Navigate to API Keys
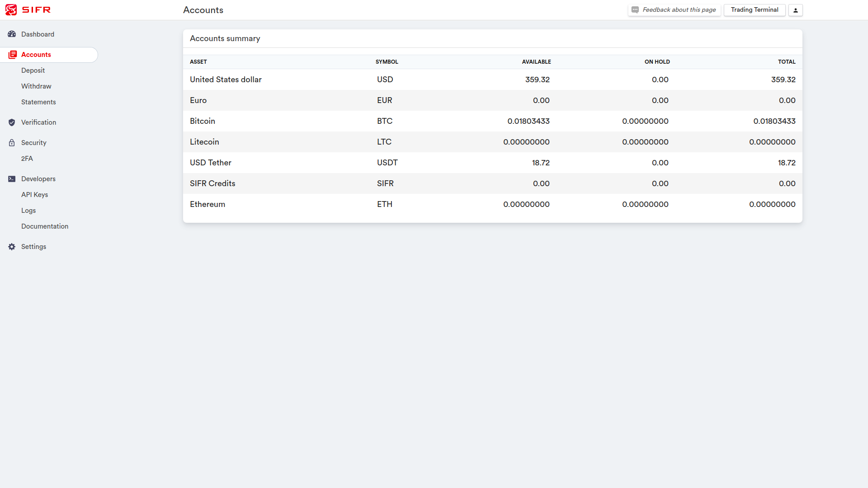This screenshot has width=868, height=488. tap(34, 195)
